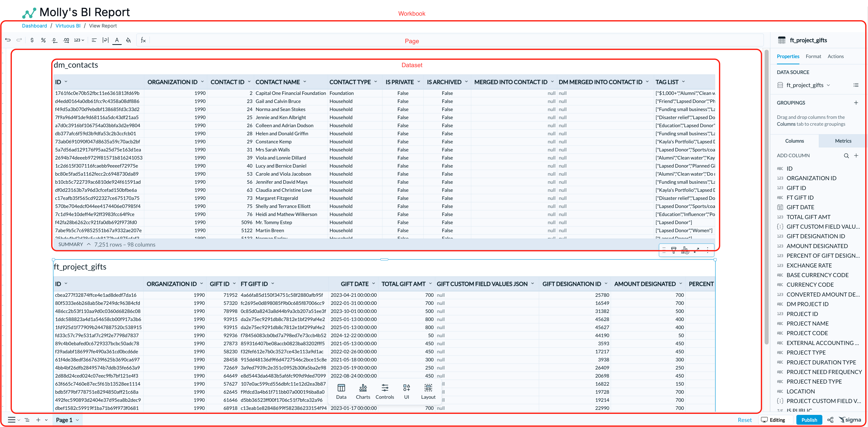Grab the table toolbar drag handle dots
This screenshot has width=868, height=427.
pyautogui.click(x=663, y=250)
